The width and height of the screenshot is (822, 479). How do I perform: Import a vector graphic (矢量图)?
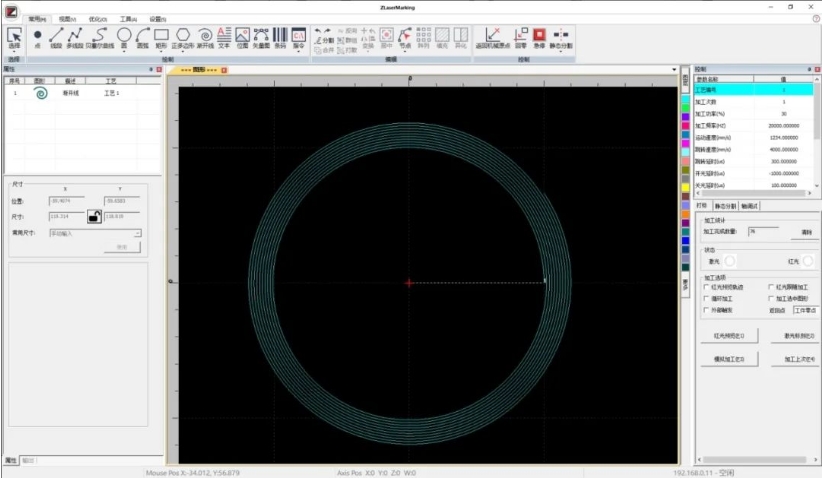click(261, 38)
